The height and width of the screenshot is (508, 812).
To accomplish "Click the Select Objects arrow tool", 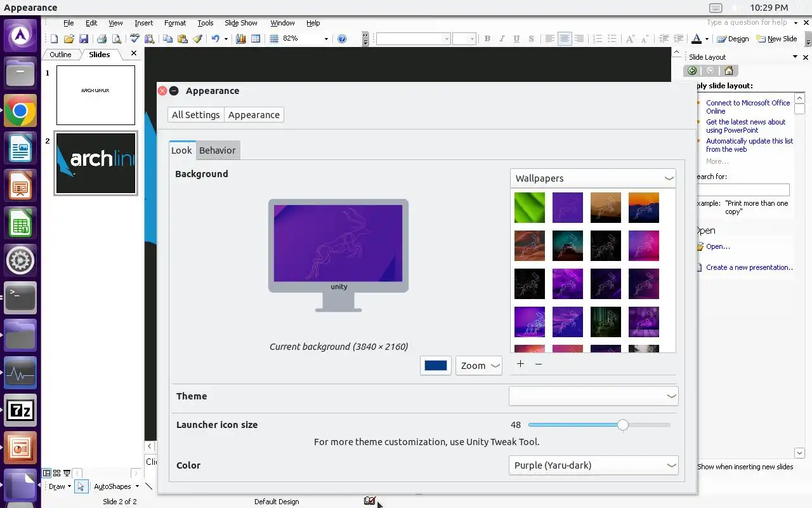I will pos(81,486).
